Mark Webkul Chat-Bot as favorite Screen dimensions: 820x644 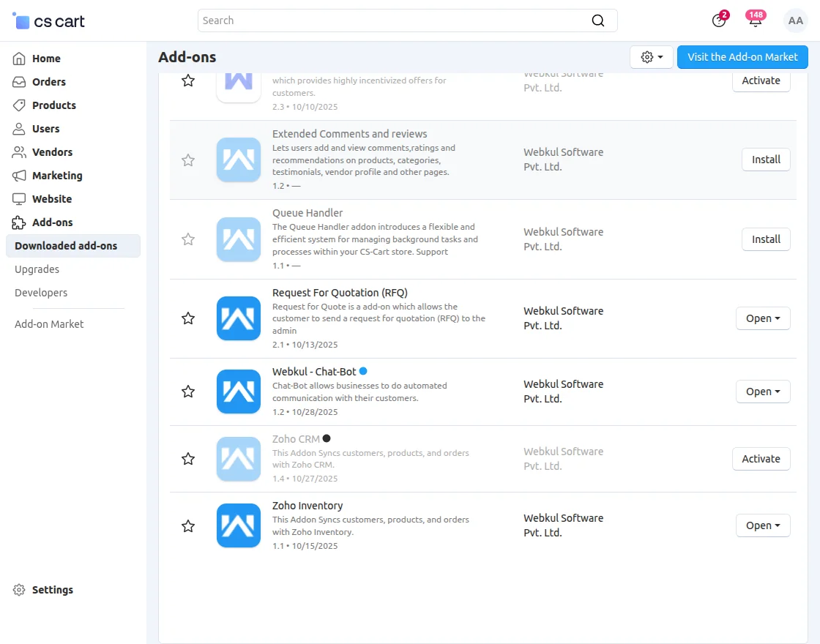coord(188,392)
